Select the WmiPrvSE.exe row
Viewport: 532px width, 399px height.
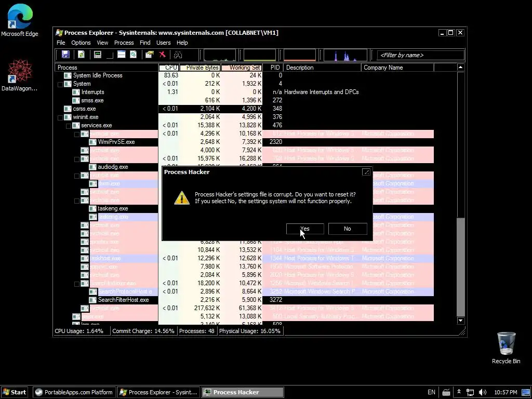244,142
